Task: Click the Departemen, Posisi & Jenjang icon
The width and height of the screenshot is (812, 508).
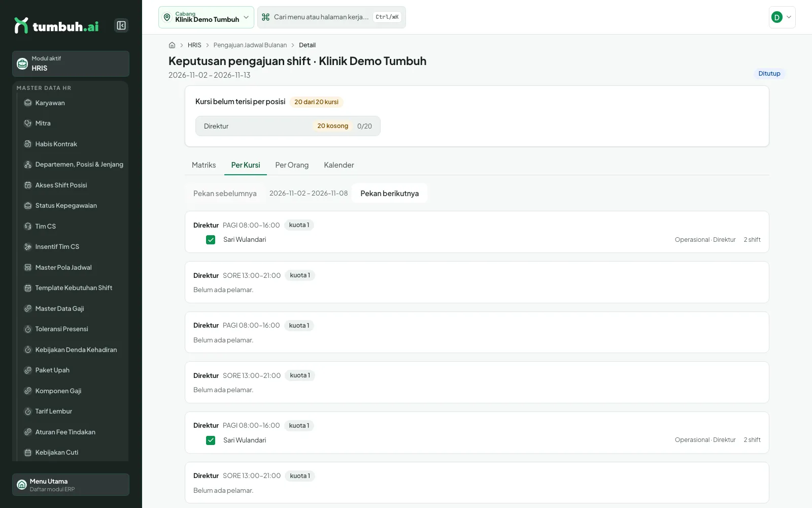Action: tap(28, 165)
